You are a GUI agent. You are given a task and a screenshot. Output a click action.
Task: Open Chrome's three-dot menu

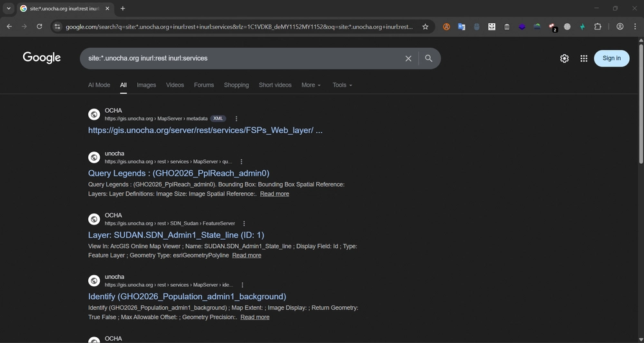pyautogui.click(x=635, y=26)
